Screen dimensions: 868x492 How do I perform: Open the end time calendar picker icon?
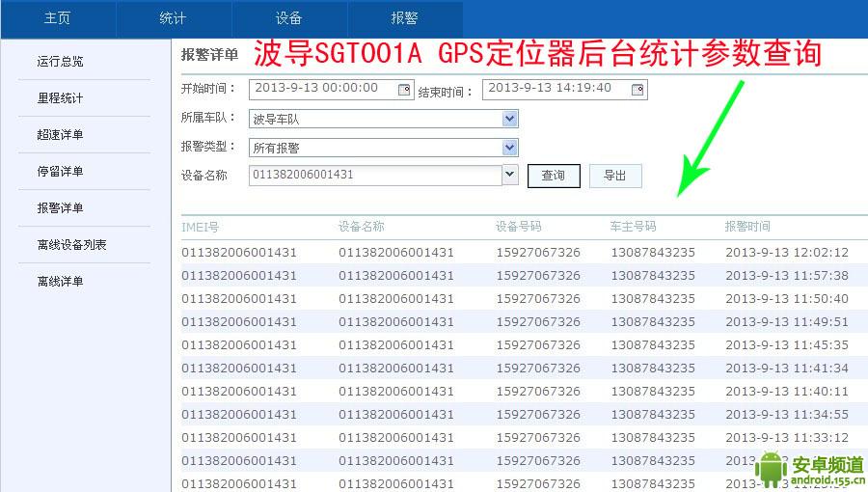637,89
